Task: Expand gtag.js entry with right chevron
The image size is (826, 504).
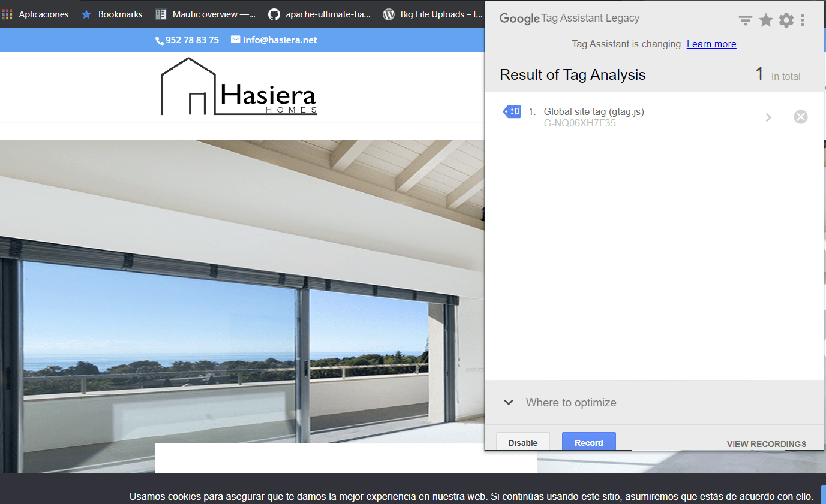Action: [768, 117]
